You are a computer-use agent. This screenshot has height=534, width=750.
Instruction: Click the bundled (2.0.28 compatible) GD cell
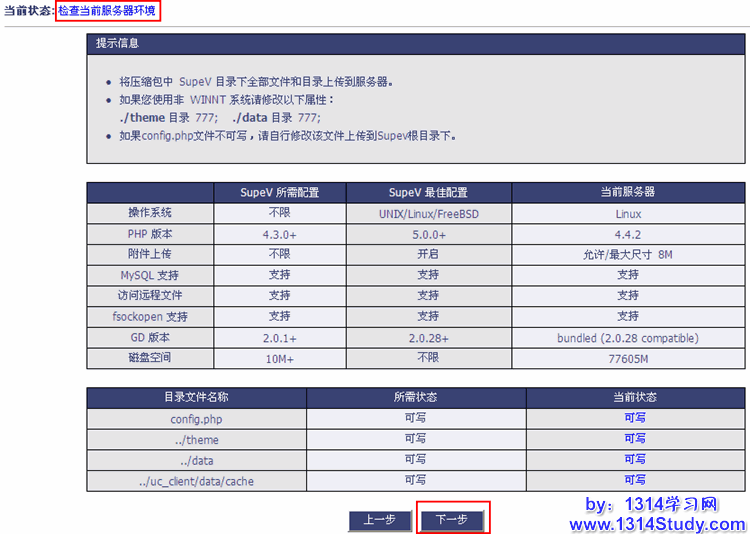pos(628,338)
